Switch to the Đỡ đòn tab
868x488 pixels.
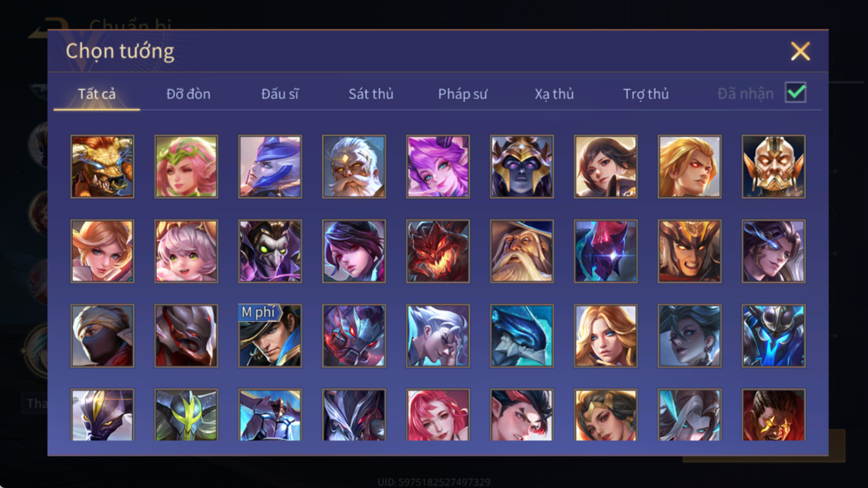point(188,94)
